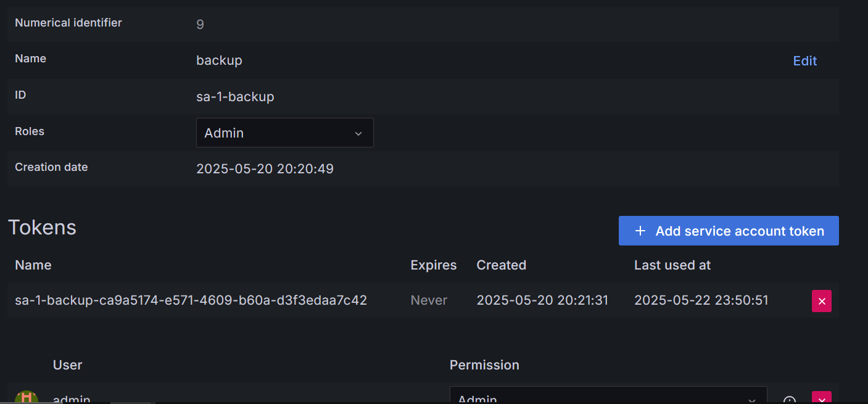Click the Last used at header
868x404 pixels.
pos(672,265)
